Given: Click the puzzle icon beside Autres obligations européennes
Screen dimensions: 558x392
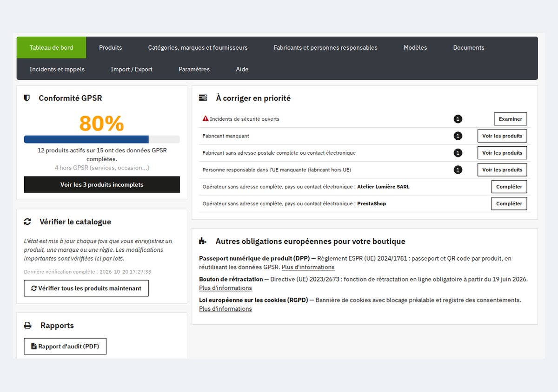Looking at the screenshot, I should click(203, 241).
